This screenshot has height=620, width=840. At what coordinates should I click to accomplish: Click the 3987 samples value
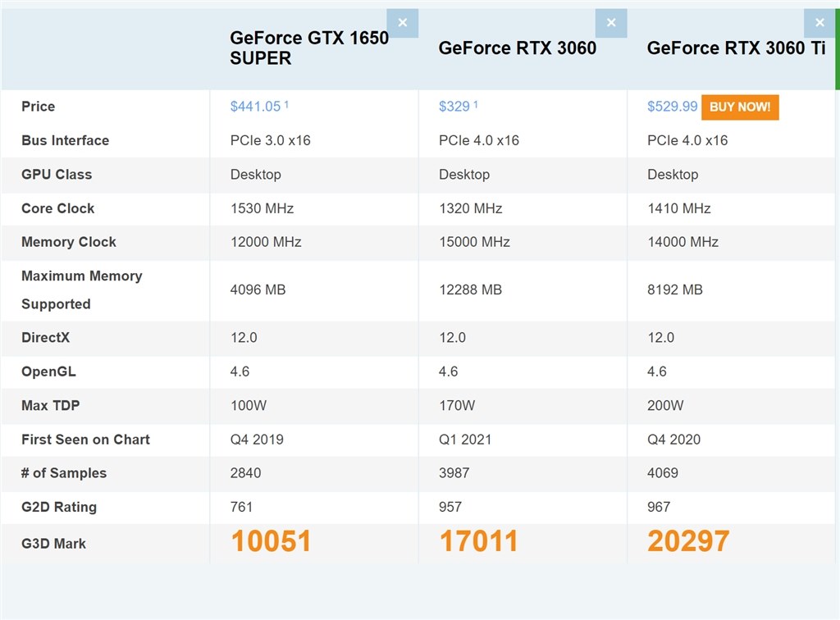pos(454,473)
